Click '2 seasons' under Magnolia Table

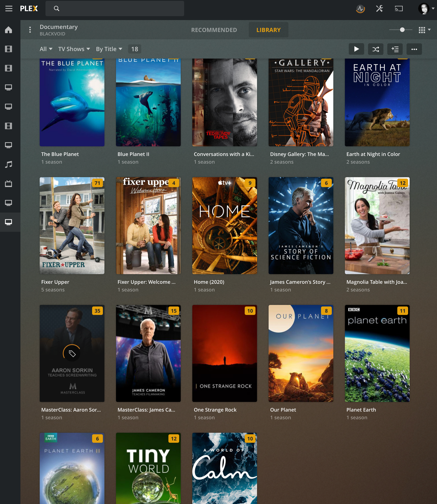(x=358, y=290)
